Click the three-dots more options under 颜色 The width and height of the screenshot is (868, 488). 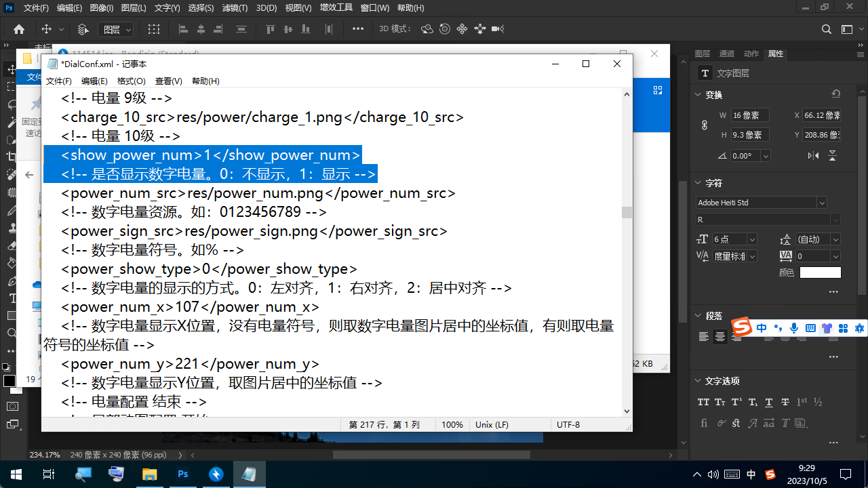[833, 291]
